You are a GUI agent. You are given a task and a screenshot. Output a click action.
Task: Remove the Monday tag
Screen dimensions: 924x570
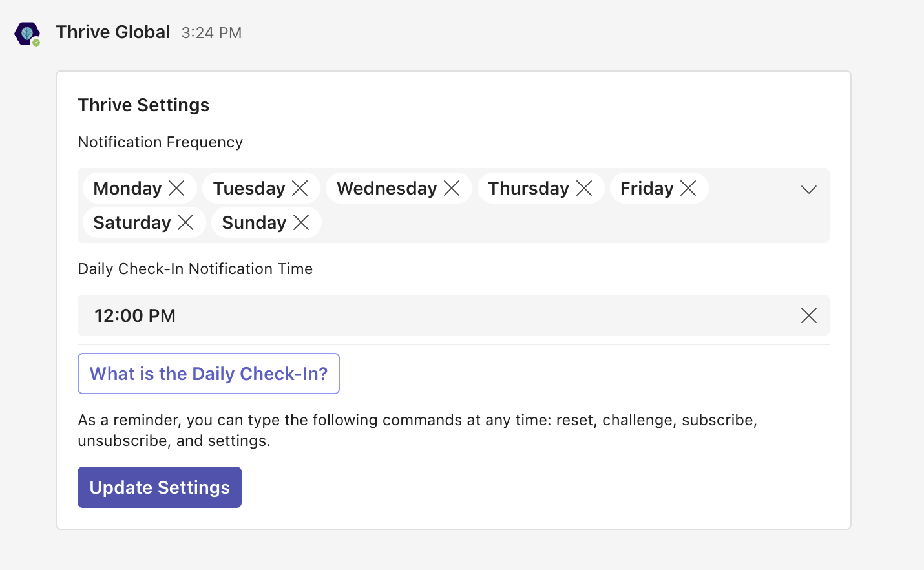click(x=176, y=188)
